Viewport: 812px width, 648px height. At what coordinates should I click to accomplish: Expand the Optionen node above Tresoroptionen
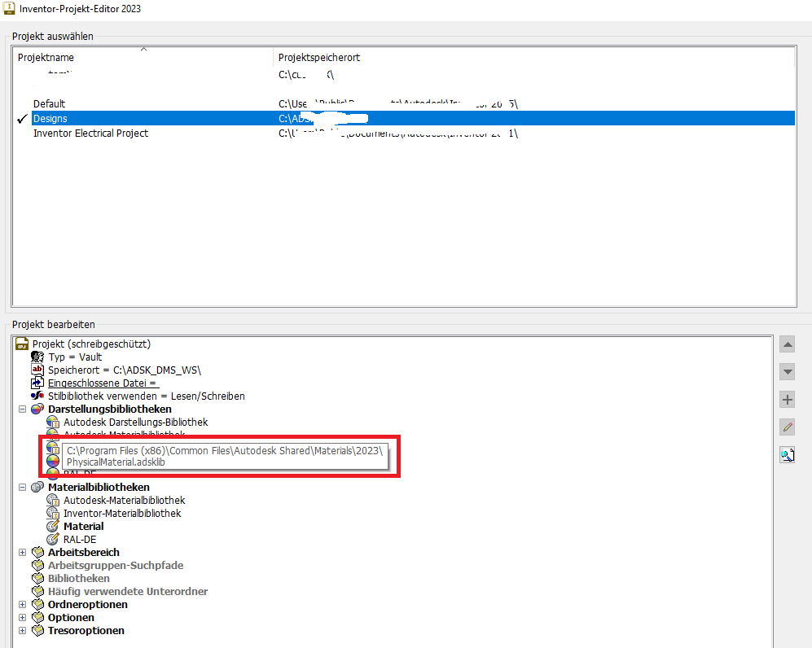coord(22,617)
